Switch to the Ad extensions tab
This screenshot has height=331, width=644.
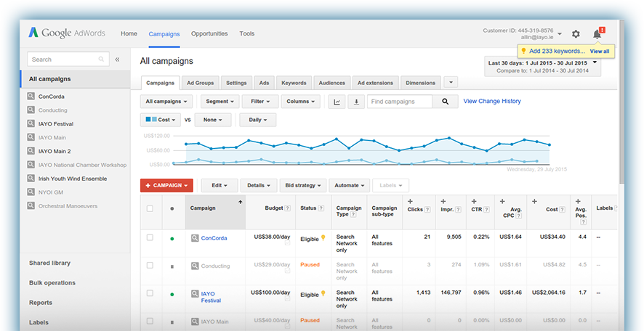click(375, 83)
